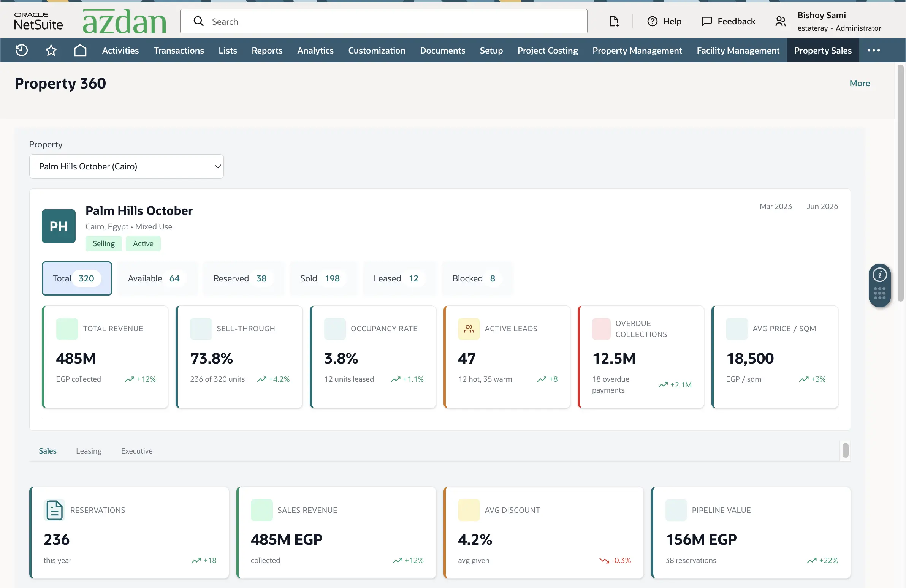The height and width of the screenshot is (588, 906).
Task: Open the Facility Management menu
Action: pos(738,50)
